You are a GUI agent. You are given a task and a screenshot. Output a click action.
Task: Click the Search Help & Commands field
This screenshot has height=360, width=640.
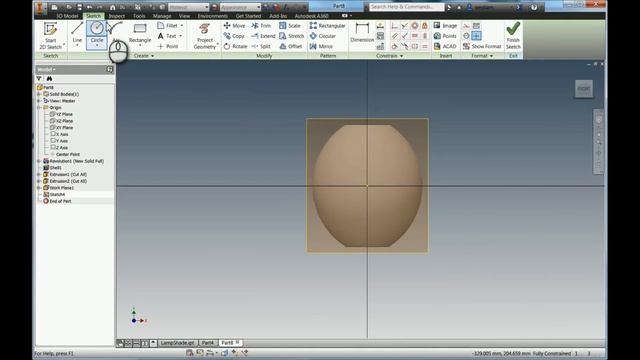pos(407,7)
